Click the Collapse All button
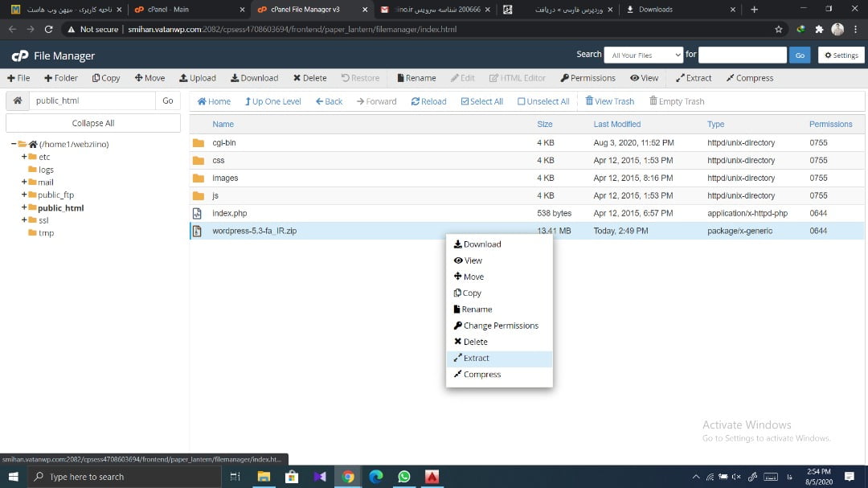The image size is (868, 488). tap(93, 123)
